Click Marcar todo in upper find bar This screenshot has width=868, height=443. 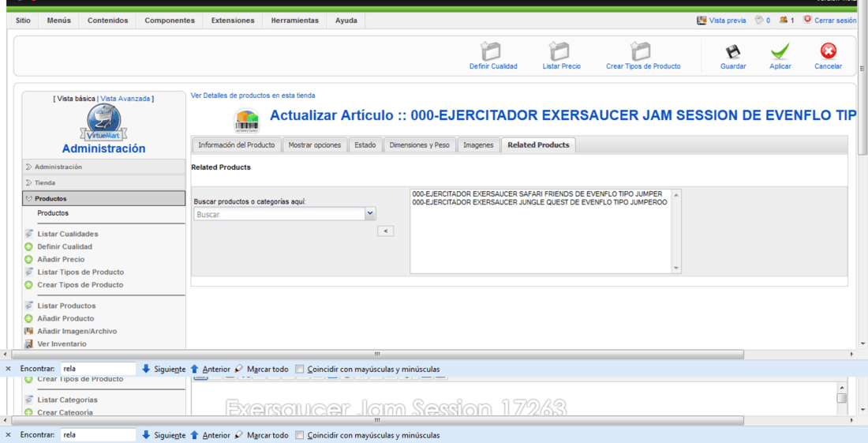click(261, 369)
